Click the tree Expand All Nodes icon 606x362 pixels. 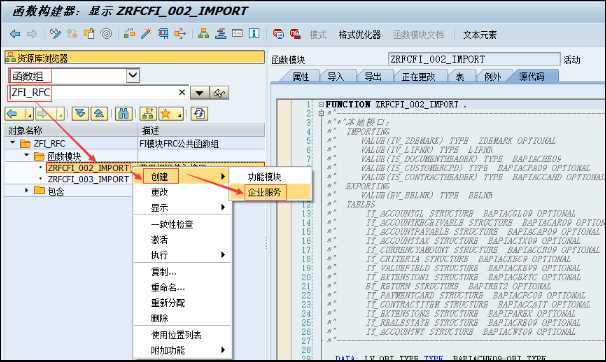click(x=80, y=114)
